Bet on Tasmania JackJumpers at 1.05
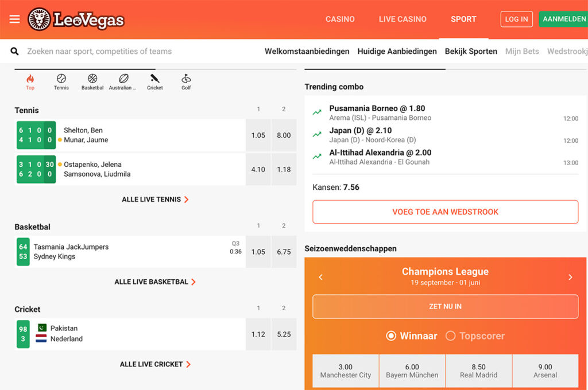Screen dimensions: 588x390 (258, 252)
